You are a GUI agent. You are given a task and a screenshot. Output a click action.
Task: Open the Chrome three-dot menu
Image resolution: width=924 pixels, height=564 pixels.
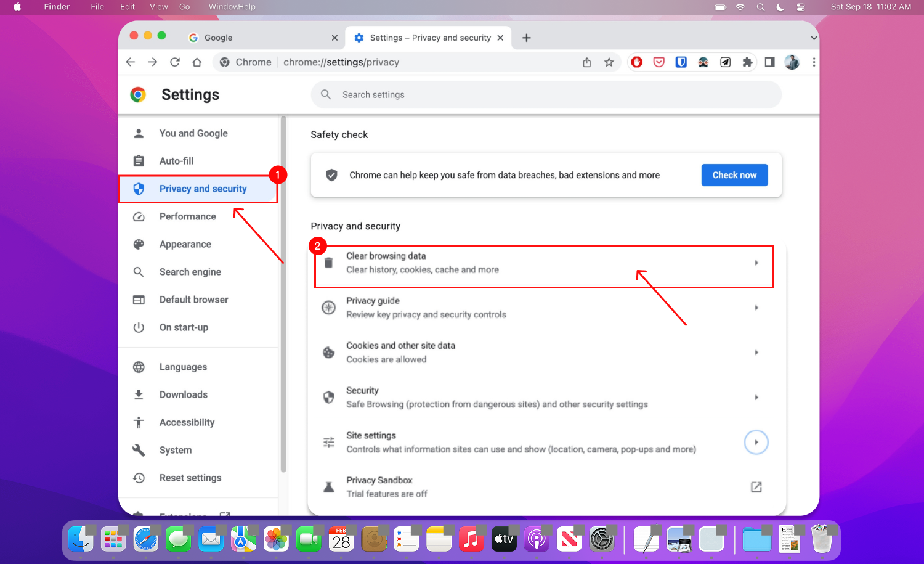(x=814, y=62)
